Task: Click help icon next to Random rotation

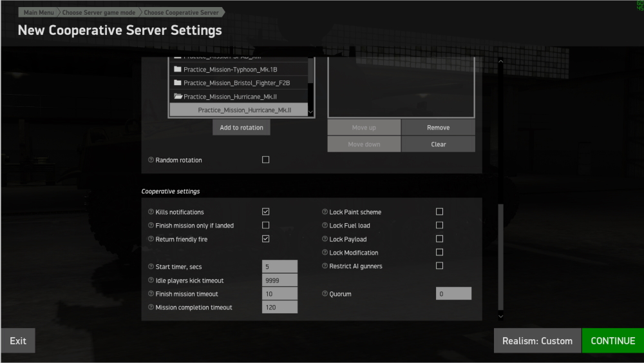Action: (x=151, y=160)
